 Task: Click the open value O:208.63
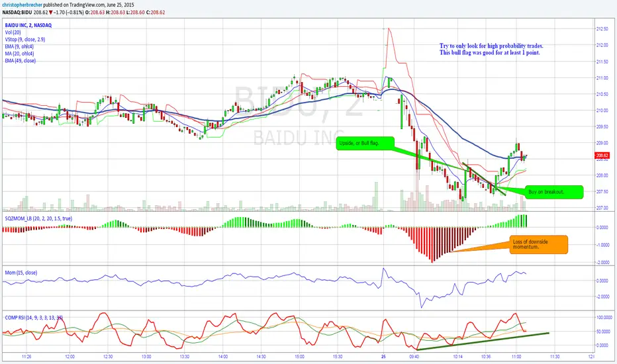[95, 13]
